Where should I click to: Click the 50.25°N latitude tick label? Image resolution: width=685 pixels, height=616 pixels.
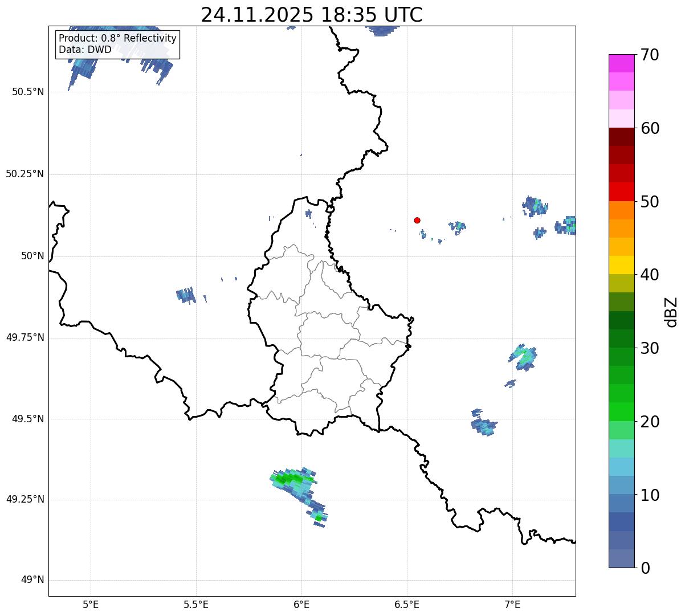pos(25,174)
